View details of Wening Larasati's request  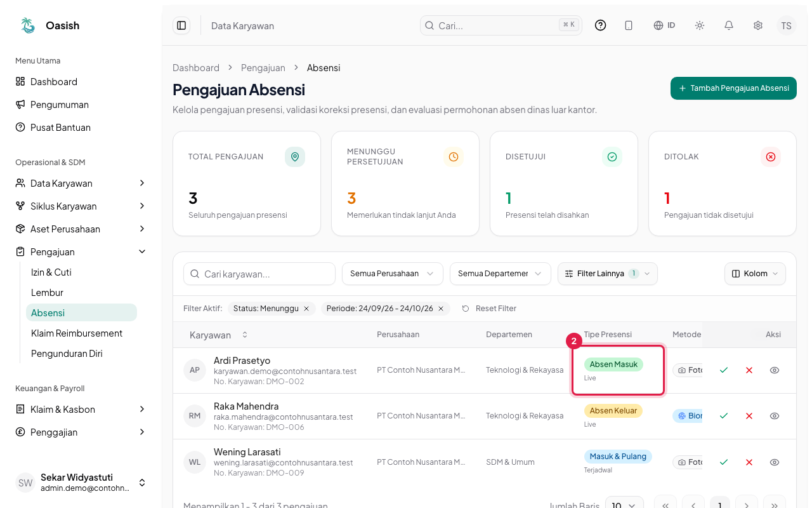coord(775,462)
